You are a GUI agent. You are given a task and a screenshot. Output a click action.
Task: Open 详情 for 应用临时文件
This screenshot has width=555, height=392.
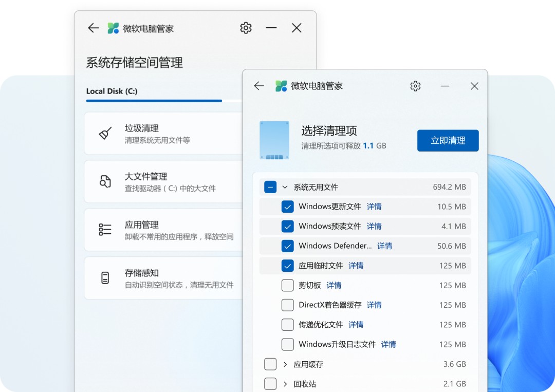[x=356, y=266]
